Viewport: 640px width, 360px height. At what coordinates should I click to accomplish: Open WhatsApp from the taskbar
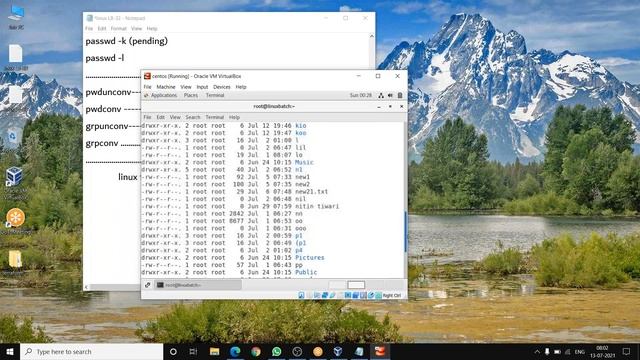[x=276, y=351]
